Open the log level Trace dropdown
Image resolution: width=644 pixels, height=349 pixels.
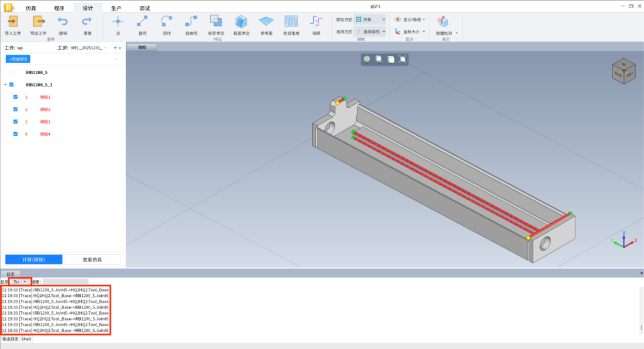pos(20,282)
